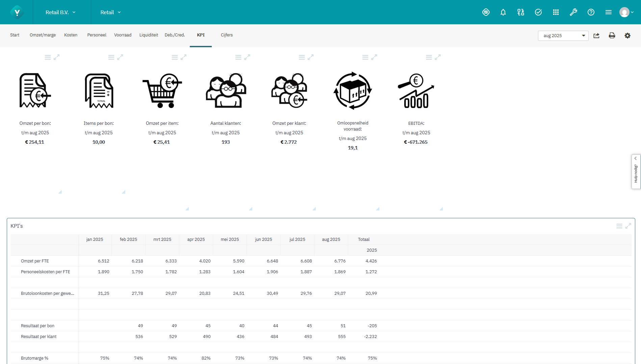The width and height of the screenshot is (641, 364).
Task: Click the share/export icon next to the period selector
Action: point(596,35)
